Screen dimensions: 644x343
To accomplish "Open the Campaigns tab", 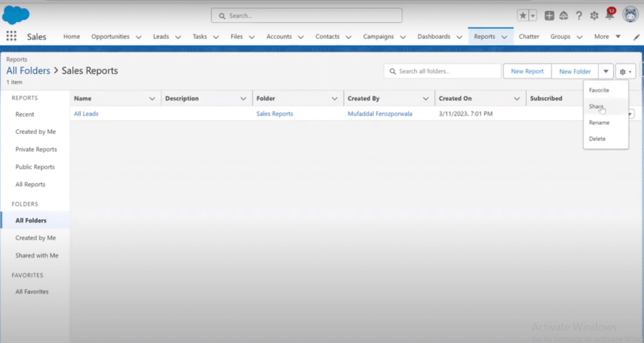I will [x=378, y=36].
